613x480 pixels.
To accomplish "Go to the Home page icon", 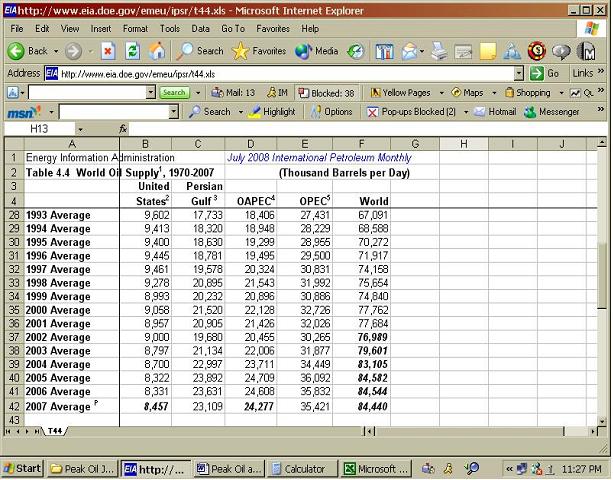I will point(157,50).
